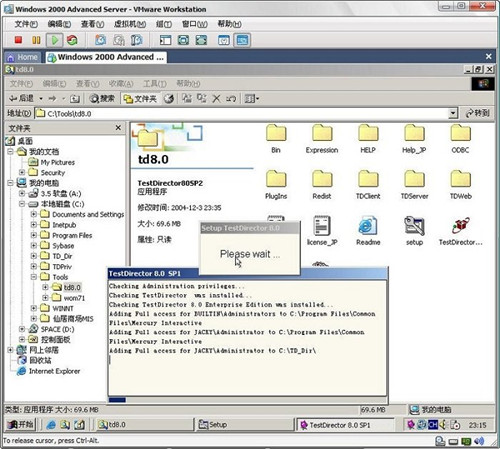Viewport: 500px width, 449px height.
Task: Open the VMware 文件(F) menu
Action: 26,24
